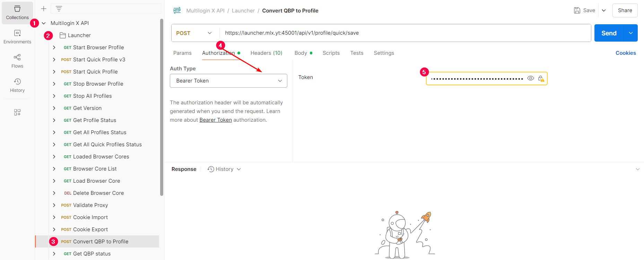Click the Launcher breadcrumb link

(243, 11)
